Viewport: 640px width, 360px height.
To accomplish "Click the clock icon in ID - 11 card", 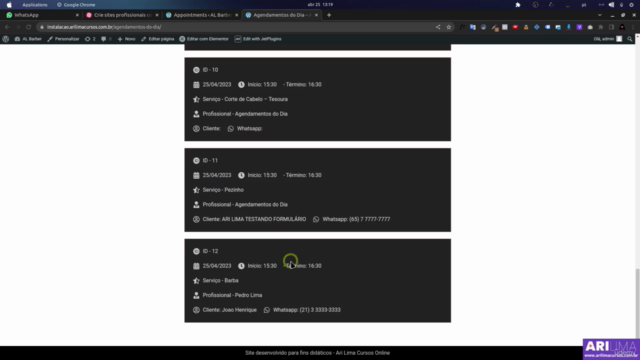I will pos(241,175).
